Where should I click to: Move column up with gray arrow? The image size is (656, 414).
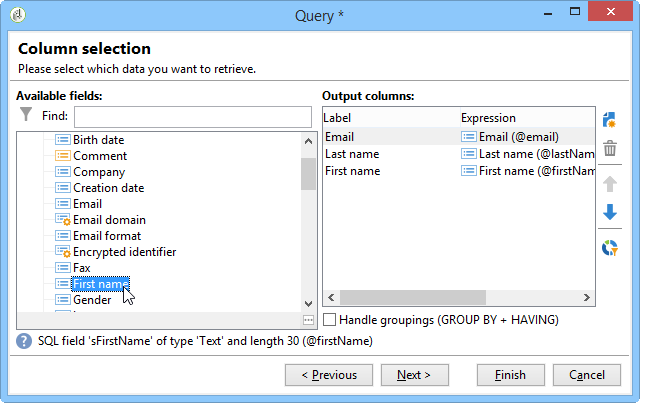click(610, 184)
